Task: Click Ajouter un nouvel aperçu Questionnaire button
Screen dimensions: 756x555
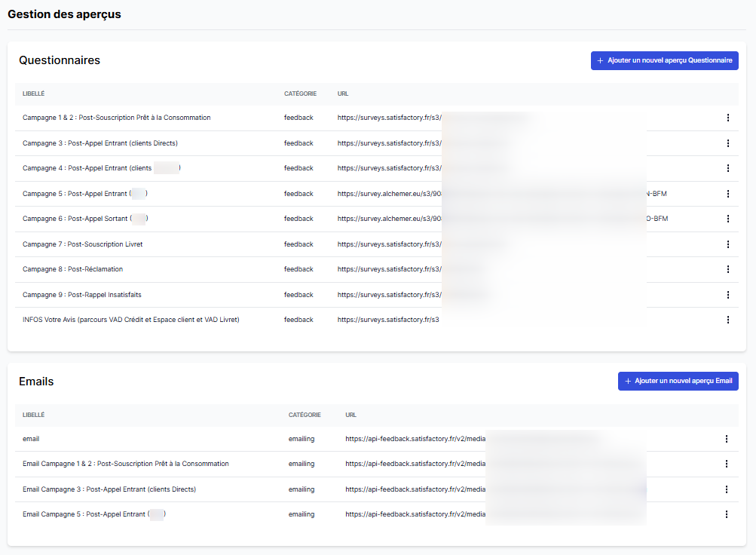Action: click(664, 61)
